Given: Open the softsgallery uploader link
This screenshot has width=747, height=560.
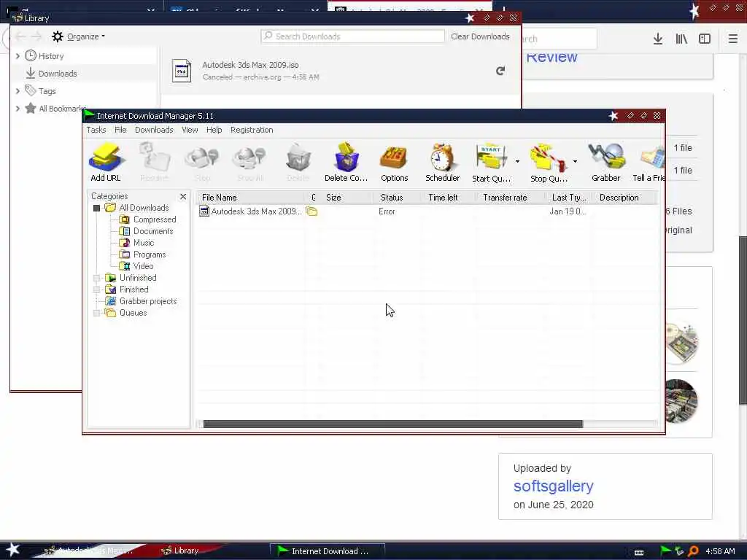Looking at the screenshot, I should point(553,486).
